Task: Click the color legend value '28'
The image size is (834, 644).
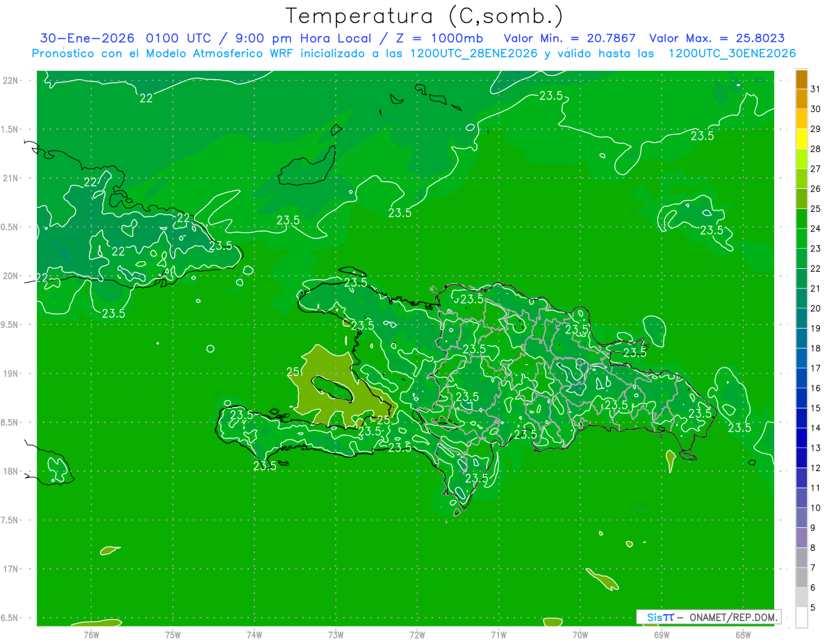Action: [815, 149]
